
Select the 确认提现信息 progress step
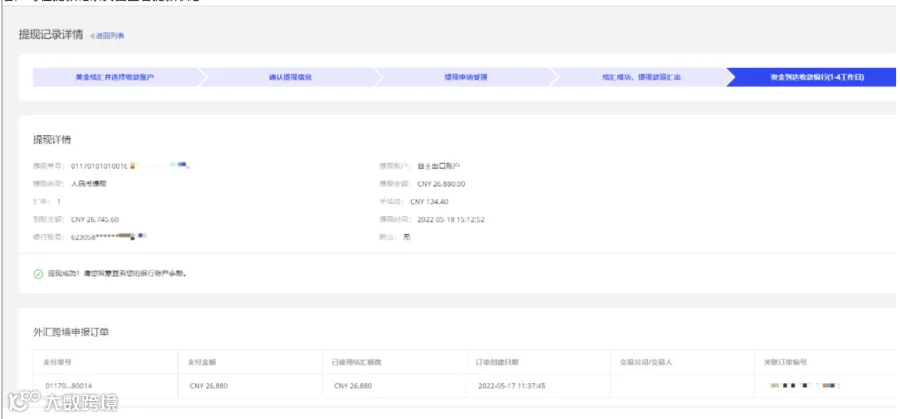click(x=290, y=77)
